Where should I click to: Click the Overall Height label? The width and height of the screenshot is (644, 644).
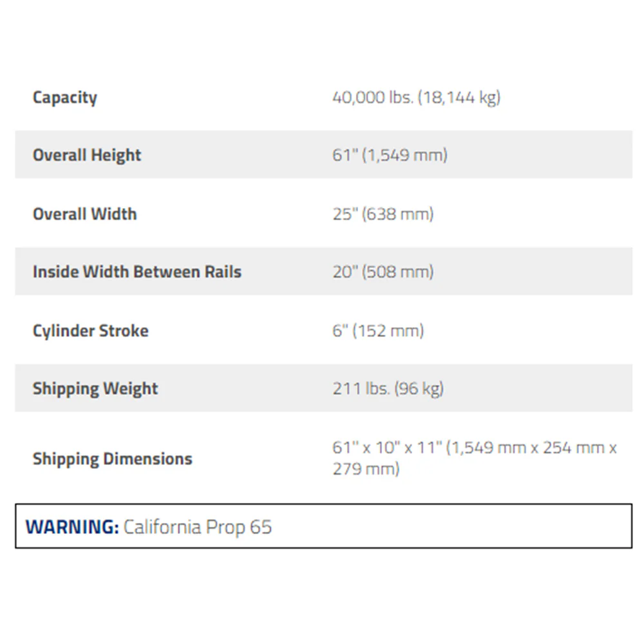click(87, 155)
